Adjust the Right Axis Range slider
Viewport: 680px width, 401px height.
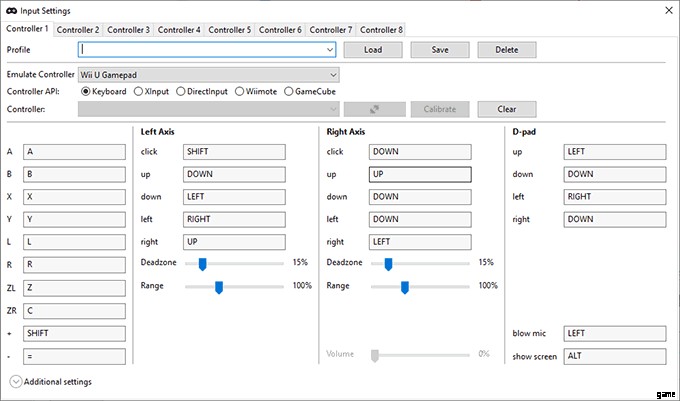tap(405, 287)
